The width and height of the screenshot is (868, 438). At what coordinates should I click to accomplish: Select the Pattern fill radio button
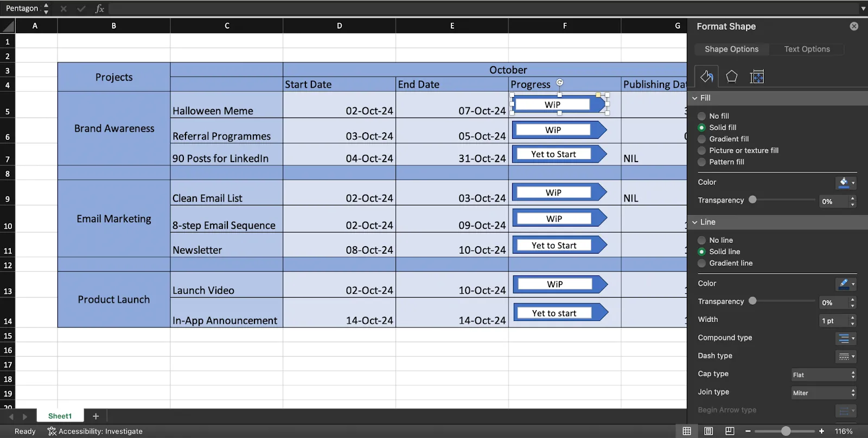[701, 162]
